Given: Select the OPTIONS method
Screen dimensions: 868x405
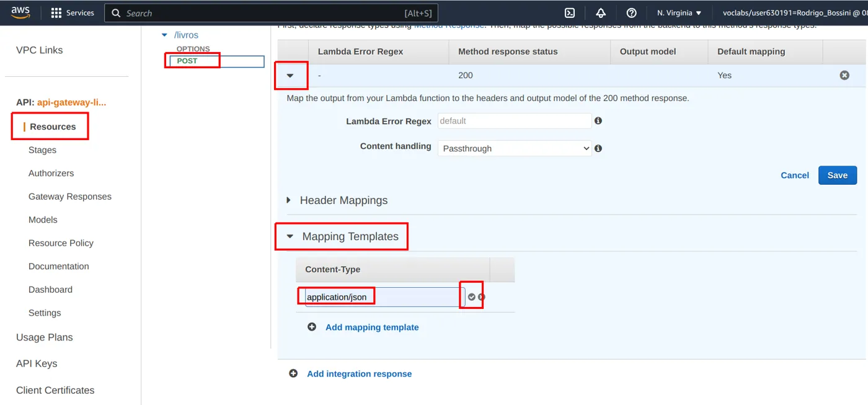Looking at the screenshot, I should (x=193, y=49).
